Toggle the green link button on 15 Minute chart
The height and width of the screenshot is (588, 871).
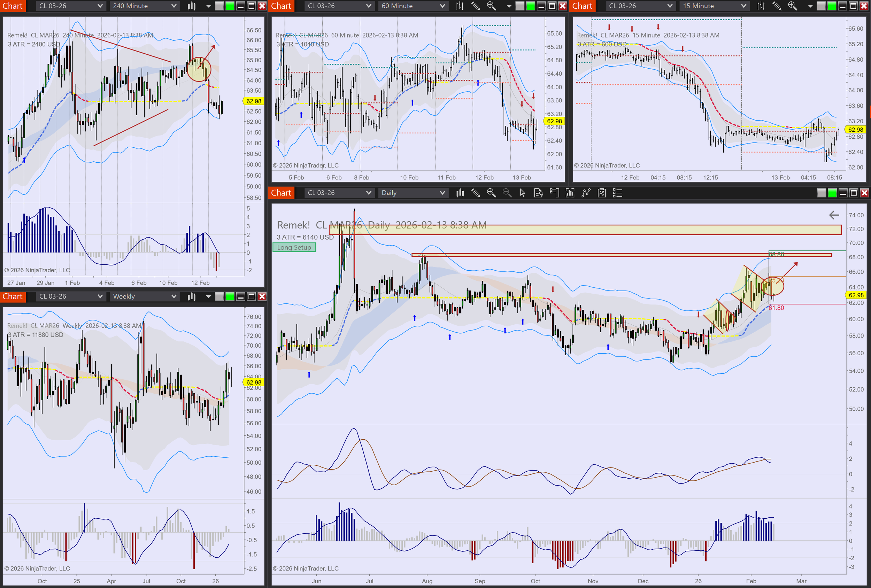click(x=832, y=6)
